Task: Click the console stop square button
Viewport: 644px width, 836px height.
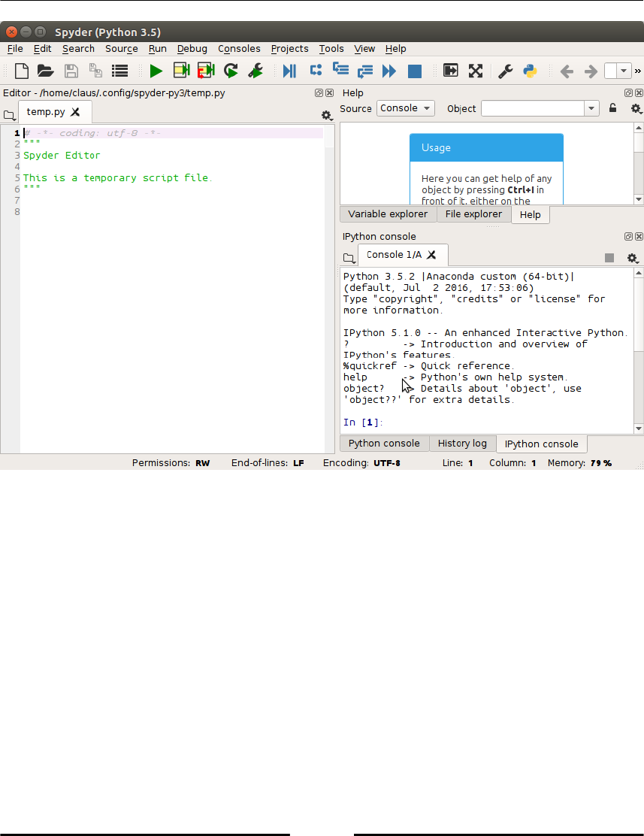Action: pos(609,258)
